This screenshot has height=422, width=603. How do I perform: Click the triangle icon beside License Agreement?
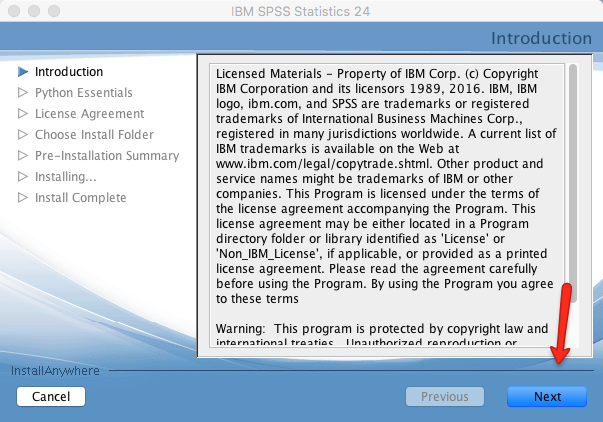[x=23, y=113]
